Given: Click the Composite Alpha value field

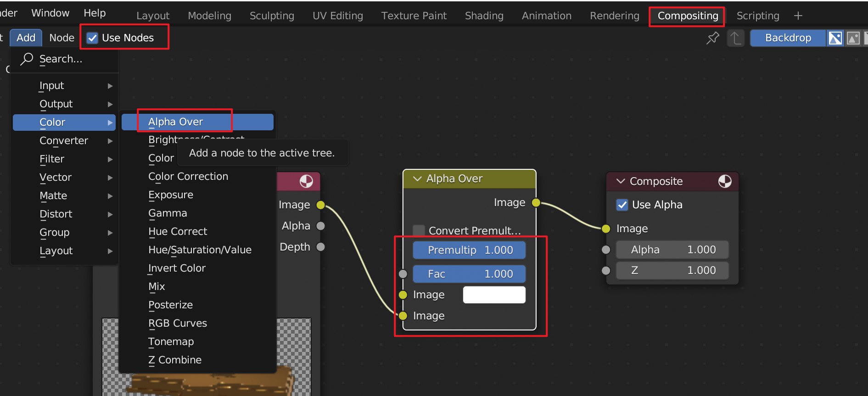Looking at the screenshot, I should coord(672,250).
